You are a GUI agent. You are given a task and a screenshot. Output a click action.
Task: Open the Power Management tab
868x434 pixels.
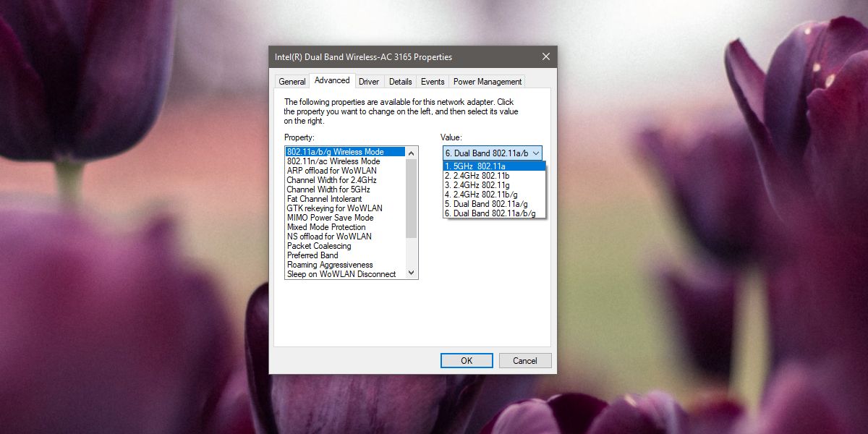point(488,82)
